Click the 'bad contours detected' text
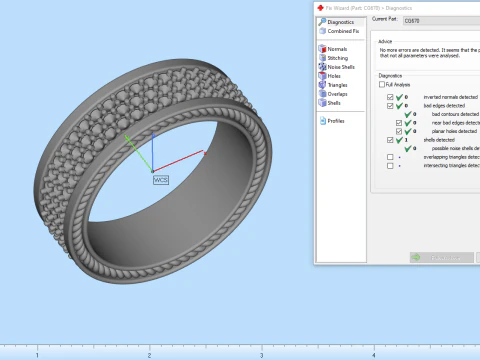 (x=455, y=114)
